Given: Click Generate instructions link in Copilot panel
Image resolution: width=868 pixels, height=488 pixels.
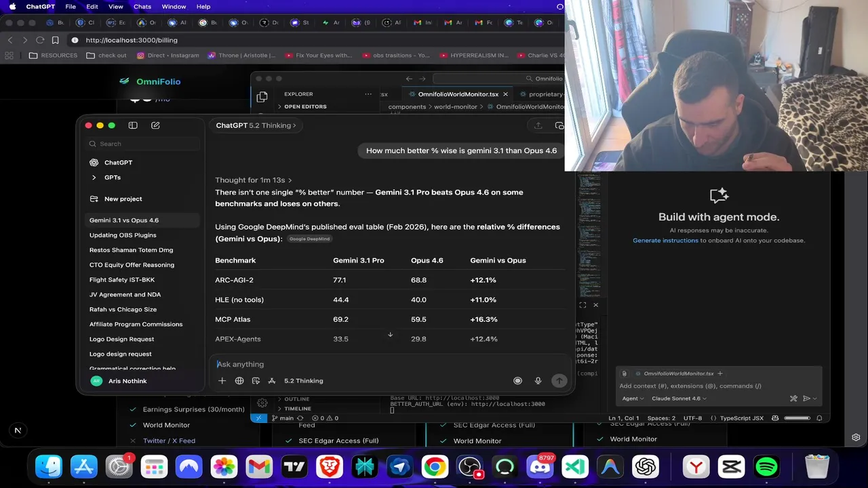Looking at the screenshot, I should tap(665, 241).
